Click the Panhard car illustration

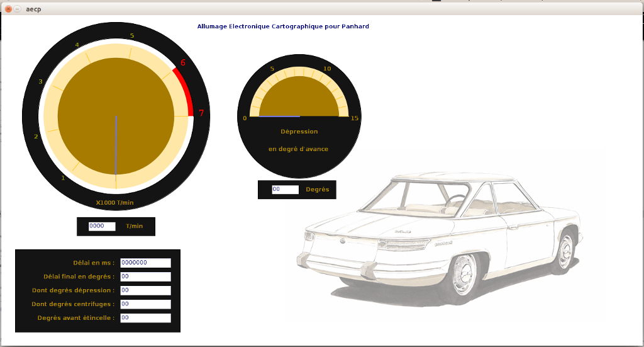point(439,239)
